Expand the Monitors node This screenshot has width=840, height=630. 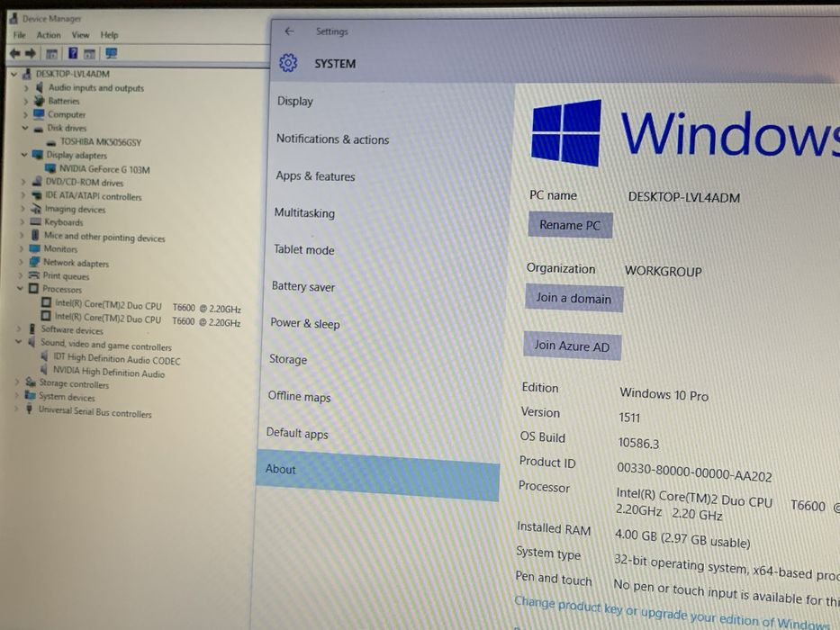pyautogui.click(x=21, y=248)
